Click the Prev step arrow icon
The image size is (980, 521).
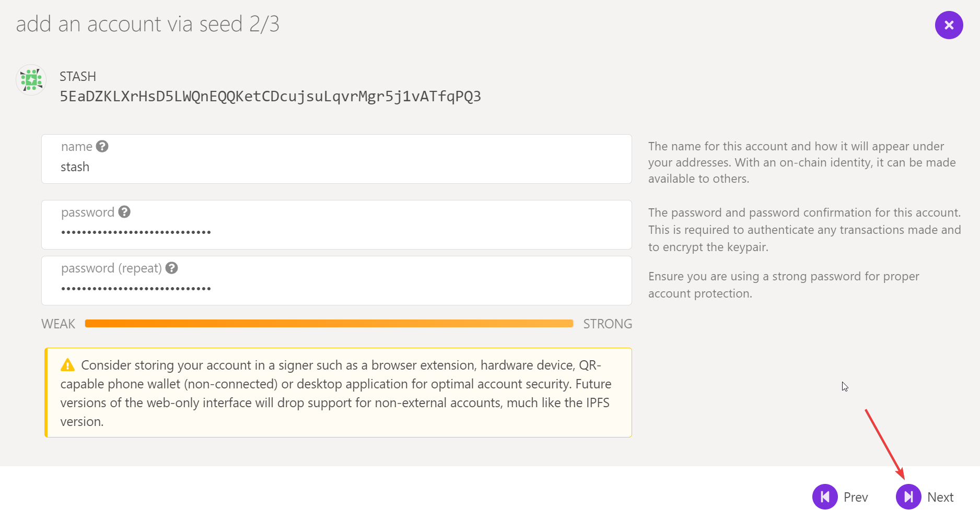click(x=825, y=496)
